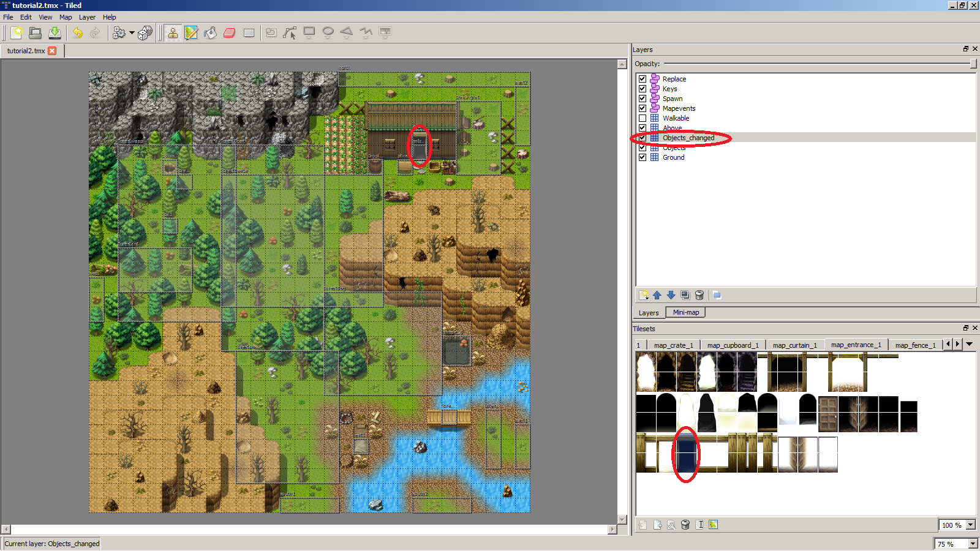The height and width of the screenshot is (551, 980).
Task: Open the Edit menu
Action: (26, 17)
